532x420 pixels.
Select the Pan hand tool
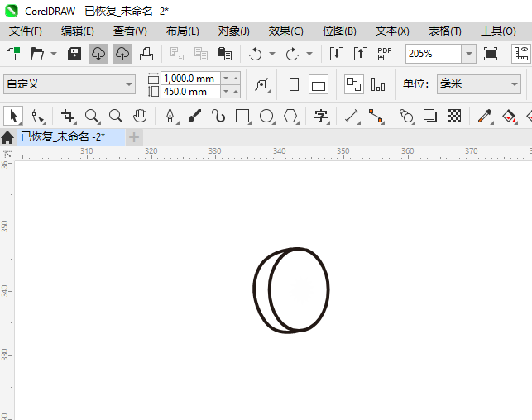click(140, 117)
